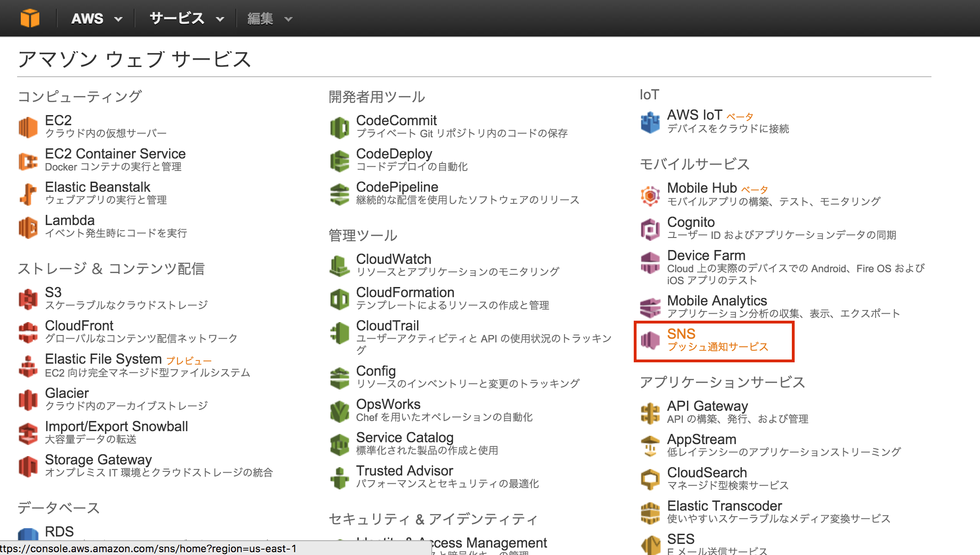980x555 pixels.
Task: Click the Glacier service icon
Action: (x=28, y=400)
